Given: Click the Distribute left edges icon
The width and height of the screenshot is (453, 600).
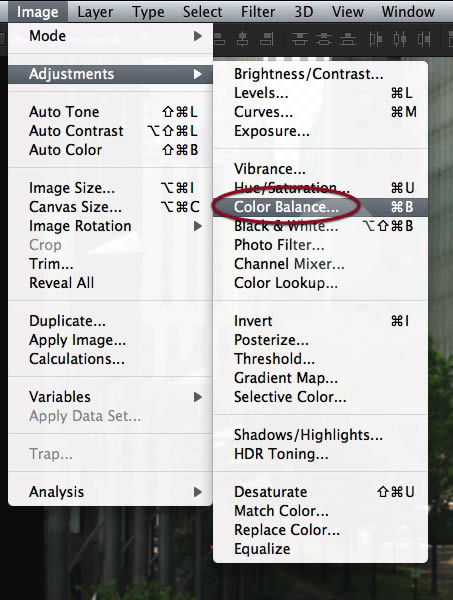Looking at the screenshot, I should click(x=376, y=39).
